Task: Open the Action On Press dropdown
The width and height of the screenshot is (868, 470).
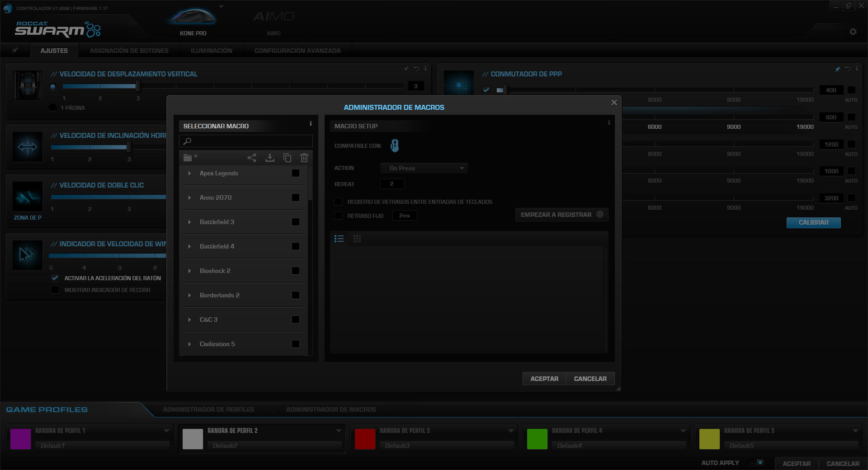Action: click(x=424, y=168)
